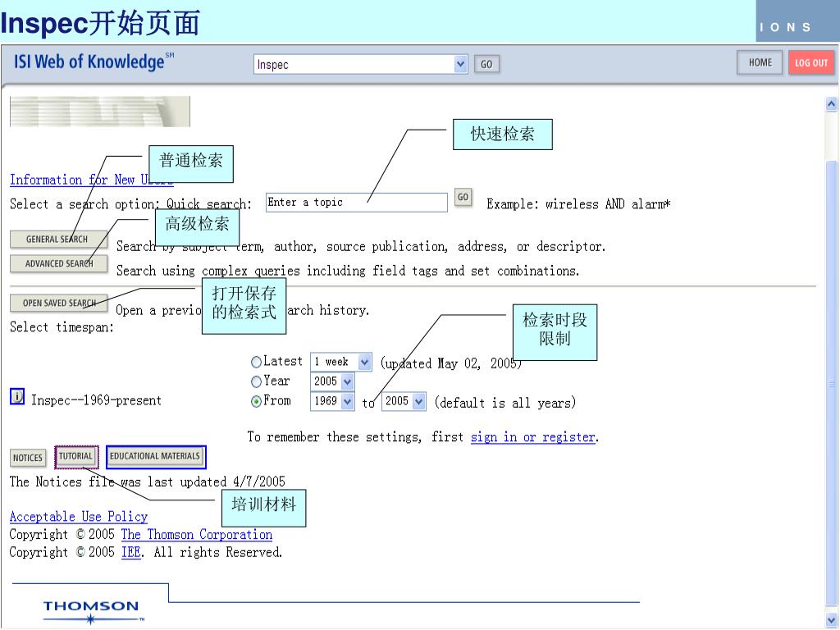
Task: Open EDUCATIONAL MATERIALS
Action: click(x=155, y=456)
